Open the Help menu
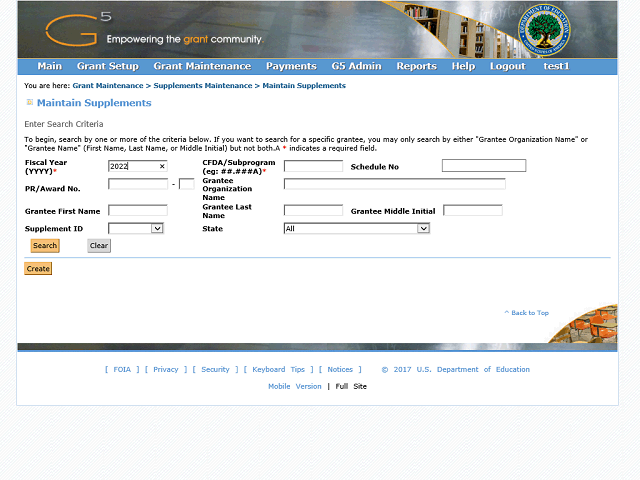Viewport: 640px width, 480px height. [463, 66]
